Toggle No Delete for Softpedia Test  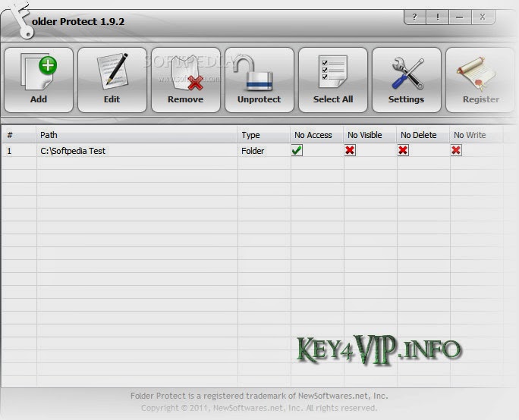403,150
